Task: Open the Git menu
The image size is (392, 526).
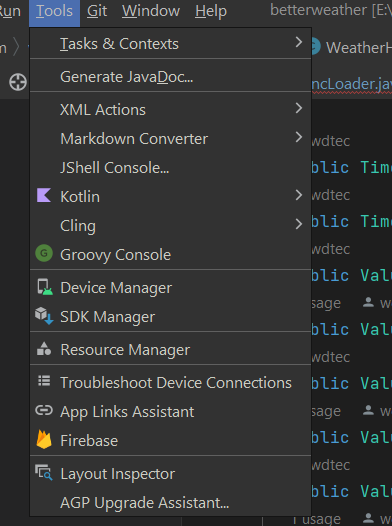Action: pos(97,11)
